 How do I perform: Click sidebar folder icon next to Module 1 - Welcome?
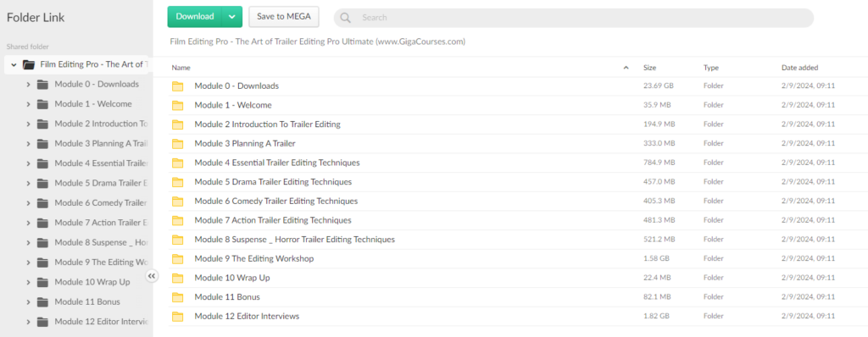pyautogui.click(x=42, y=104)
